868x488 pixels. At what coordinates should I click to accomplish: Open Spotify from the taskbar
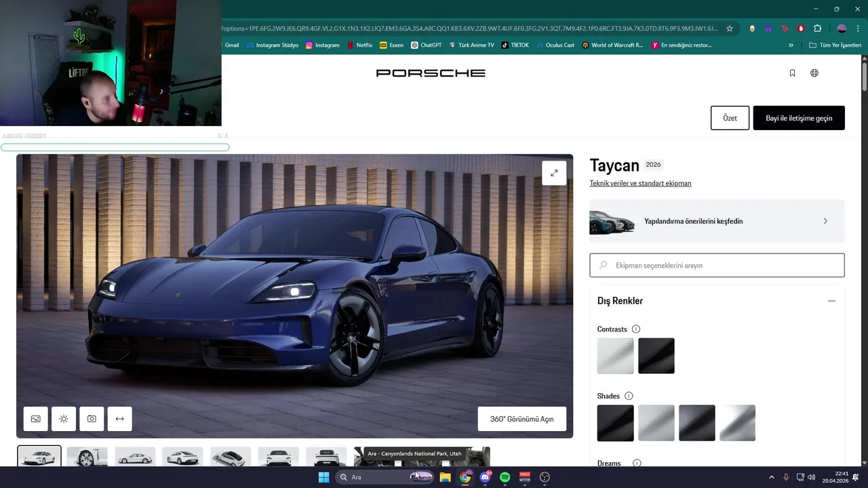(505, 477)
